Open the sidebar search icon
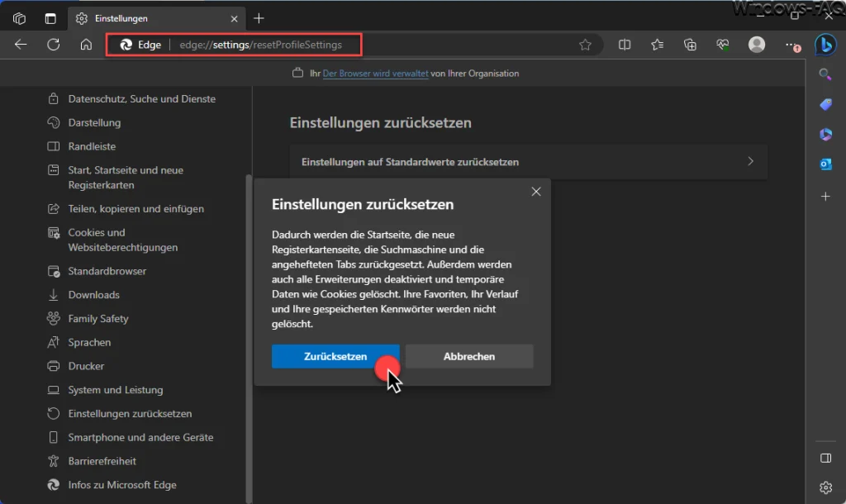The image size is (846, 504). point(825,74)
